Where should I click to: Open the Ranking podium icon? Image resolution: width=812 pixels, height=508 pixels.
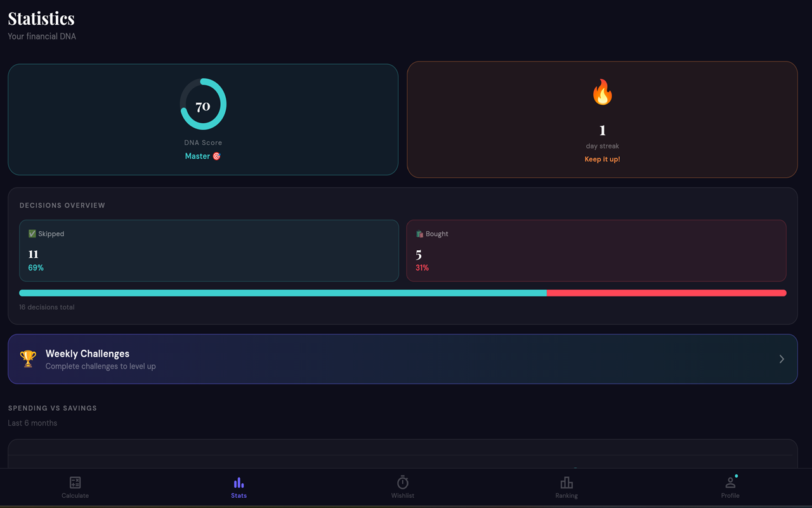tap(566, 483)
